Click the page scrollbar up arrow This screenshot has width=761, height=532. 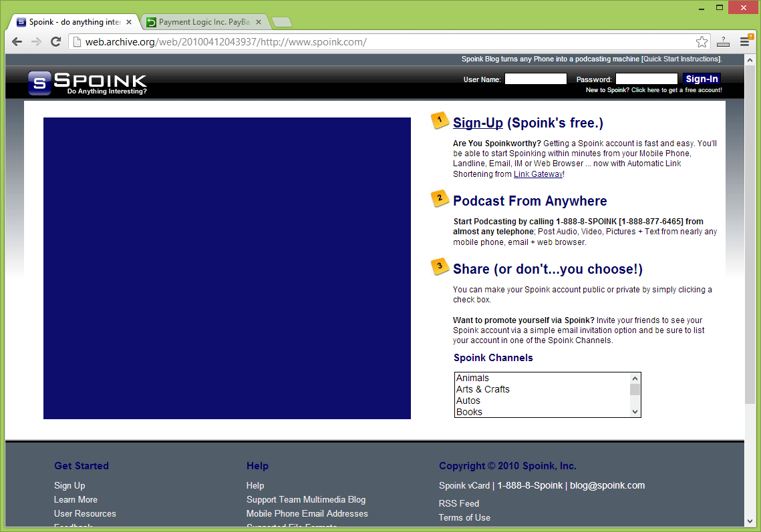pyautogui.click(x=750, y=60)
